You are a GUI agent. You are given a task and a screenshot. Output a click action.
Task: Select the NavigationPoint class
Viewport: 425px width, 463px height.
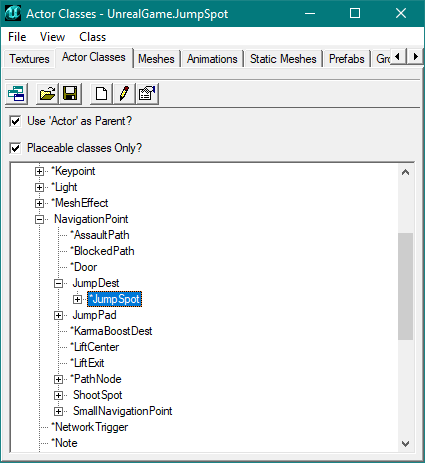coord(91,219)
